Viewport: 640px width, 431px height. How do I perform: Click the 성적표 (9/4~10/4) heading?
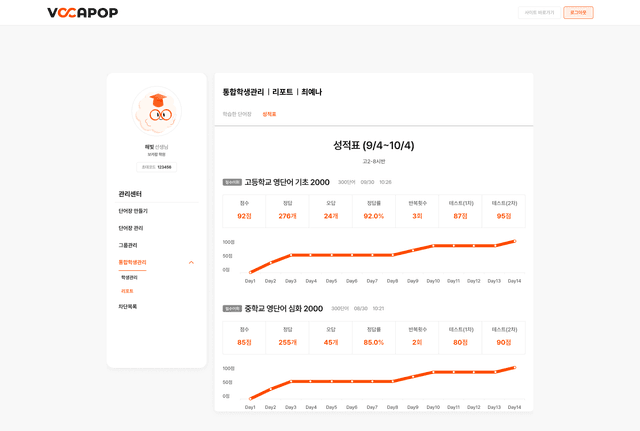(373, 145)
